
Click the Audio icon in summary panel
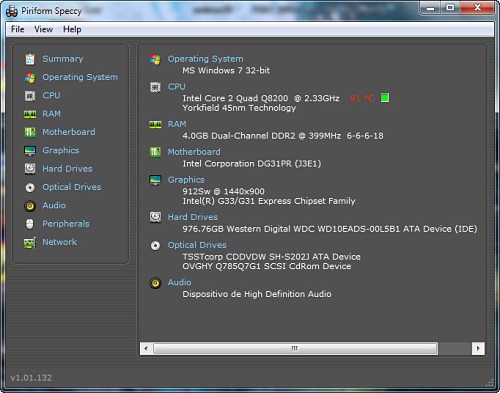click(x=155, y=283)
